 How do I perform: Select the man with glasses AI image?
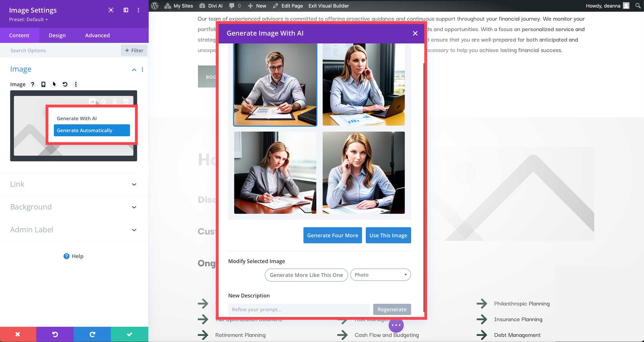click(x=275, y=85)
